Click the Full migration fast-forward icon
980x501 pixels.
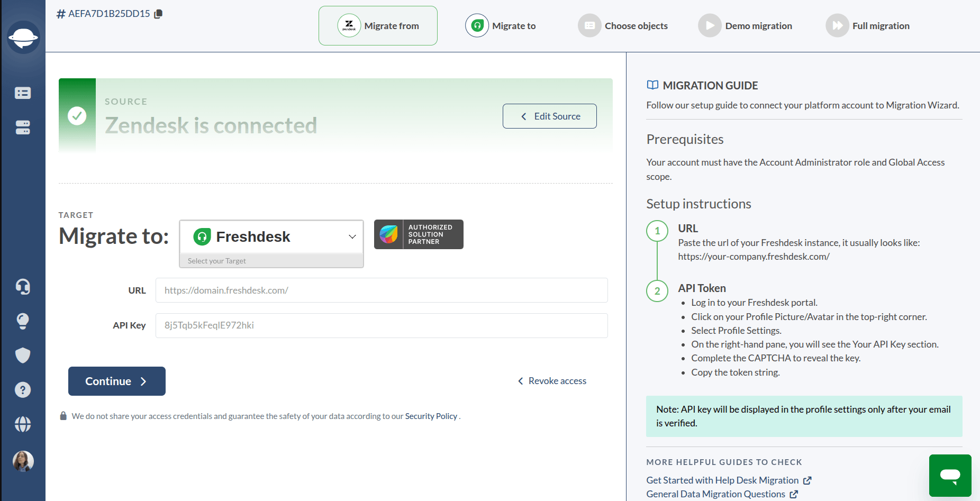point(837,25)
